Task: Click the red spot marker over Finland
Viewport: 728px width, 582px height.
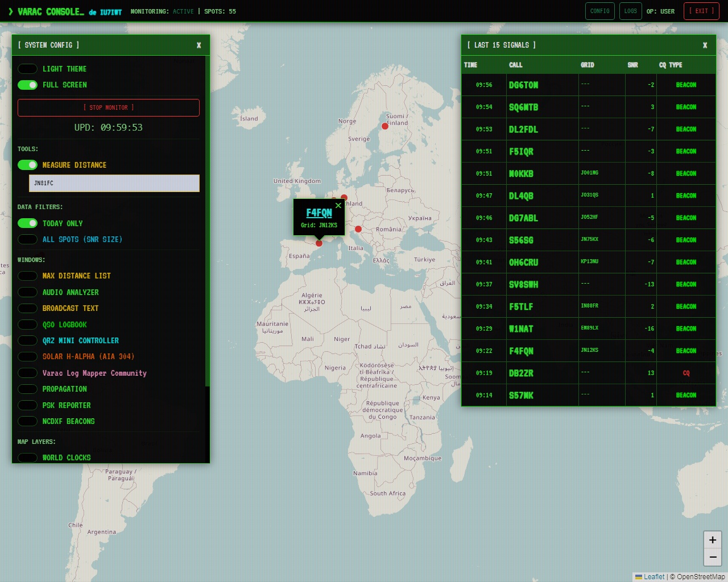Action: tap(385, 126)
